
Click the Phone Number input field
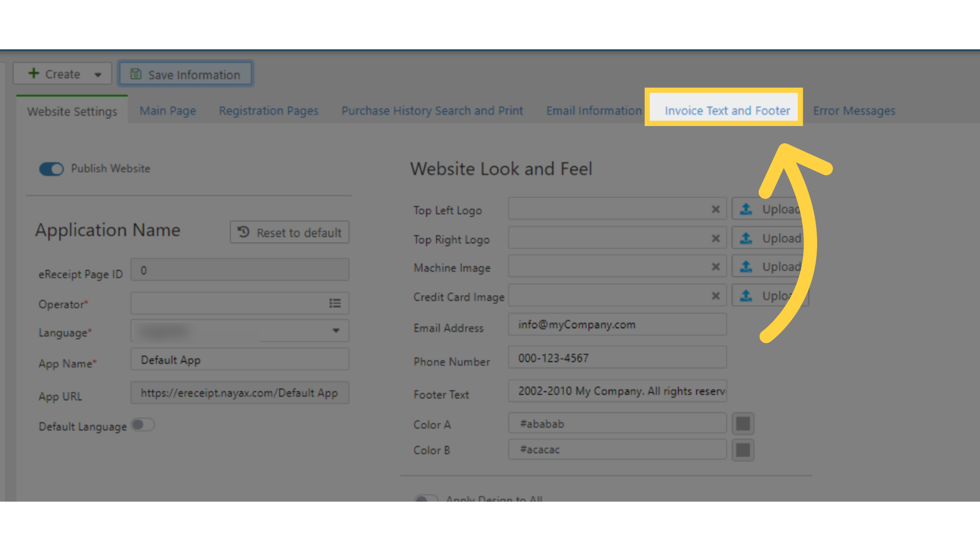click(618, 358)
